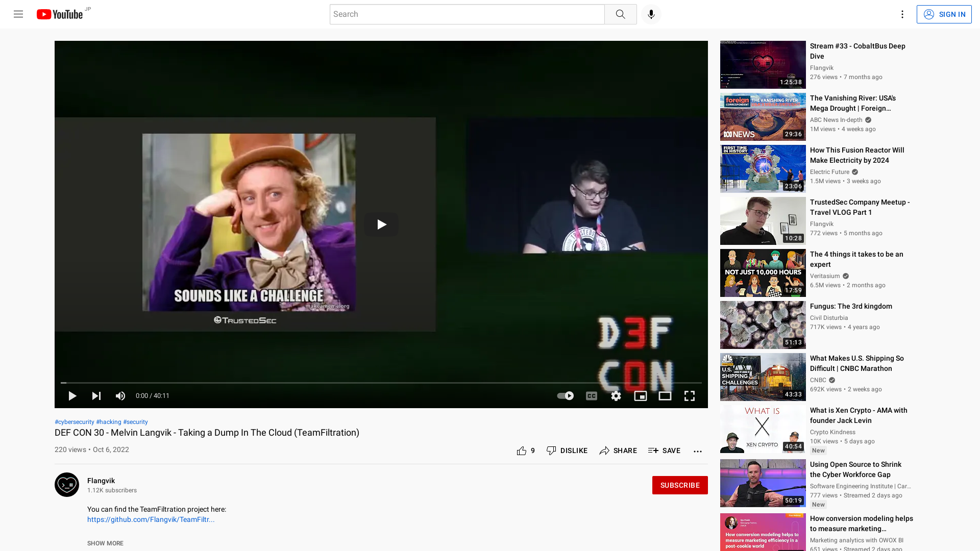Skip to the next video
Screen dimensions: 980x551
tap(96, 395)
